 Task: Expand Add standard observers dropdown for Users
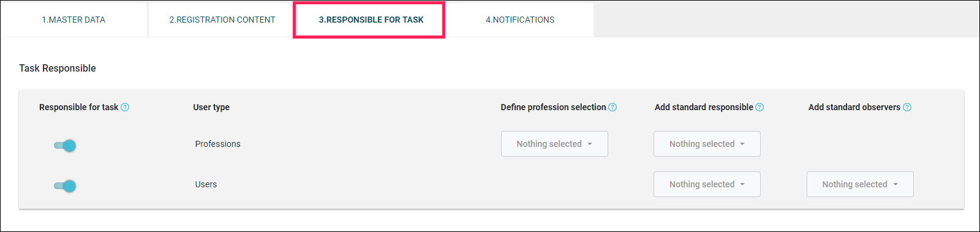click(860, 184)
